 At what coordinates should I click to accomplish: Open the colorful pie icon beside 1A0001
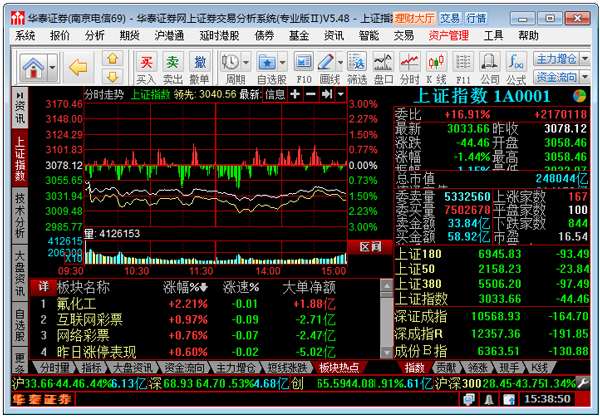579,96
